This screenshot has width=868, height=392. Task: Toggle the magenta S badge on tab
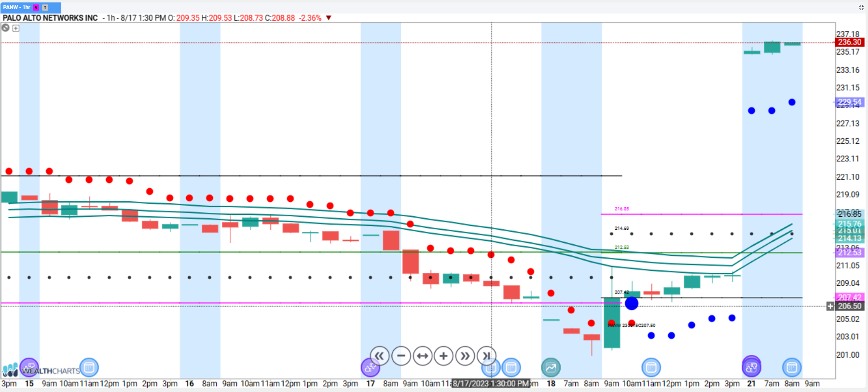pos(36,7)
